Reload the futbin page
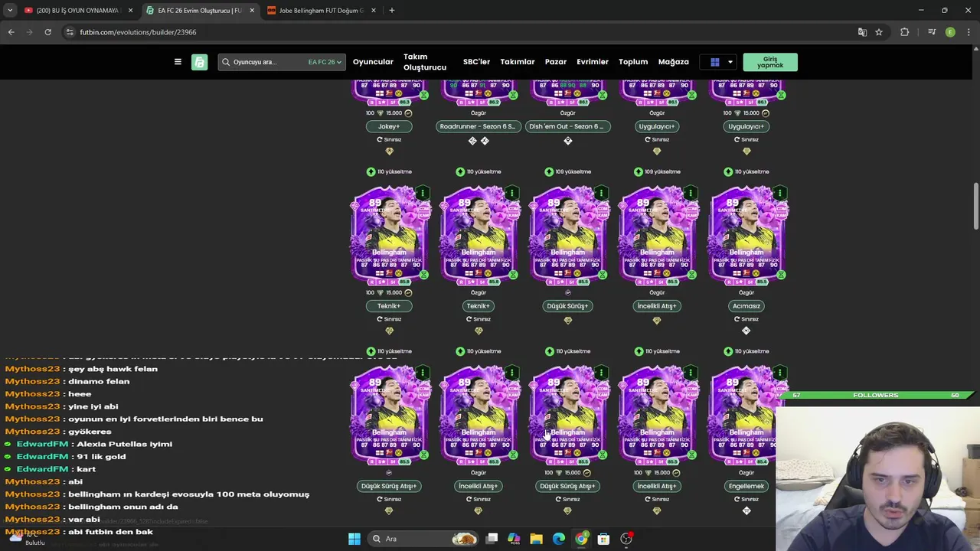The width and height of the screenshot is (980, 551). [x=47, y=32]
